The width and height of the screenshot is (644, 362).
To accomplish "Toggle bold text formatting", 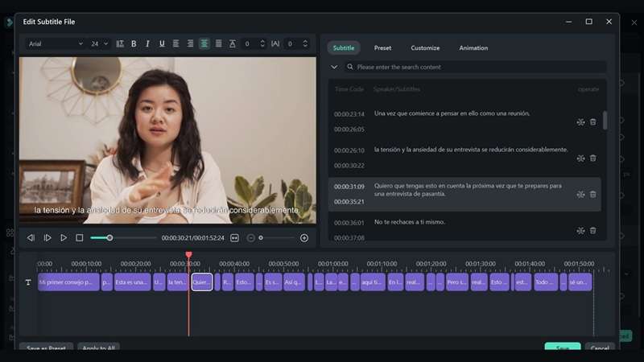I will click(x=134, y=43).
